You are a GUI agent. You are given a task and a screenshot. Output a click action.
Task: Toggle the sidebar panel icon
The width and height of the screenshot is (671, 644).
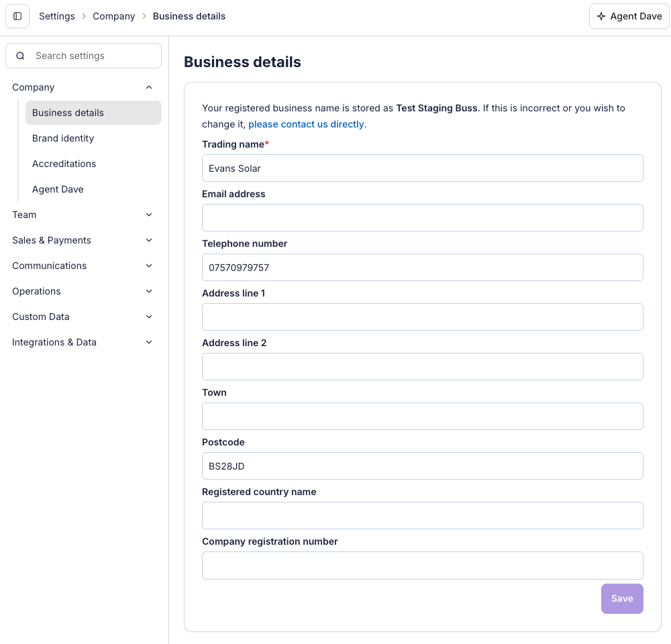point(17,16)
